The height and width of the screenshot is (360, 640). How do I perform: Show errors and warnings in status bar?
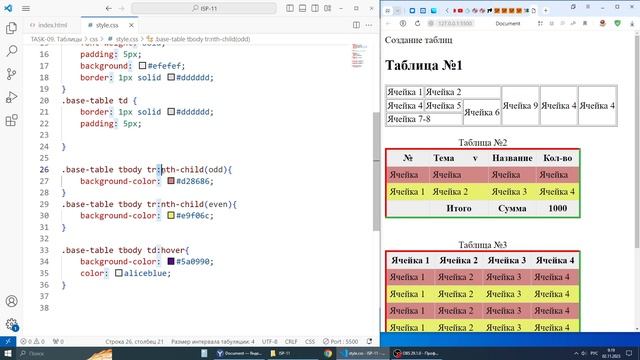tap(32, 341)
